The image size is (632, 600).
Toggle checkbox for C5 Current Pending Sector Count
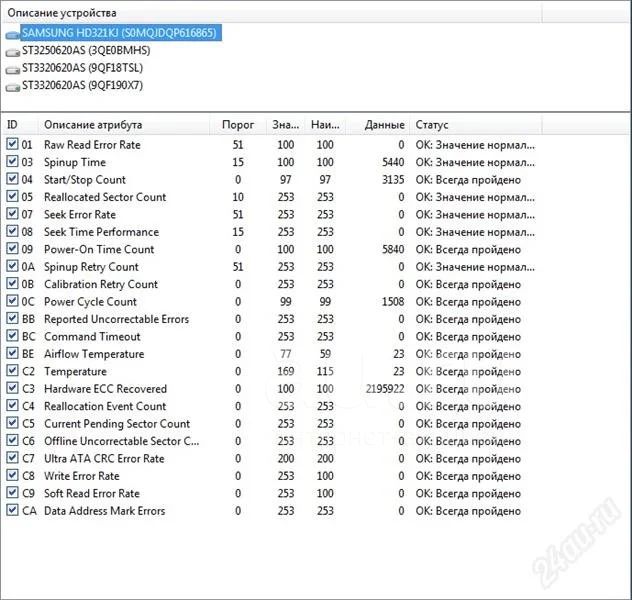[x=12, y=423]
